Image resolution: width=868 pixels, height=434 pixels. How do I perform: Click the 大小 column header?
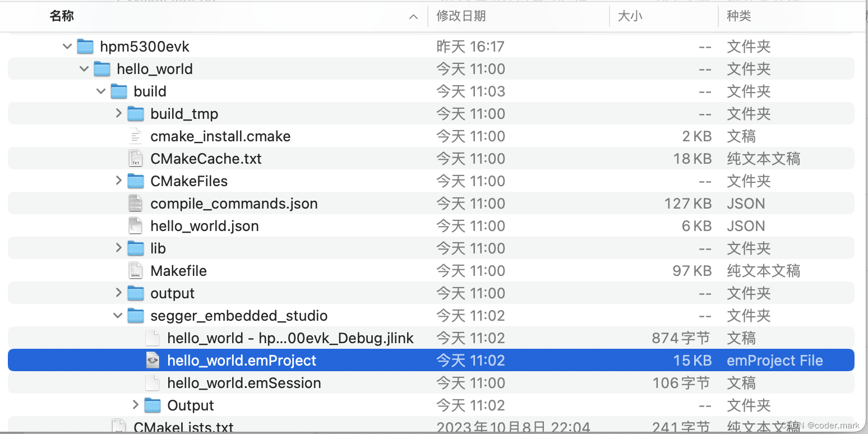[x=630, y=16]
